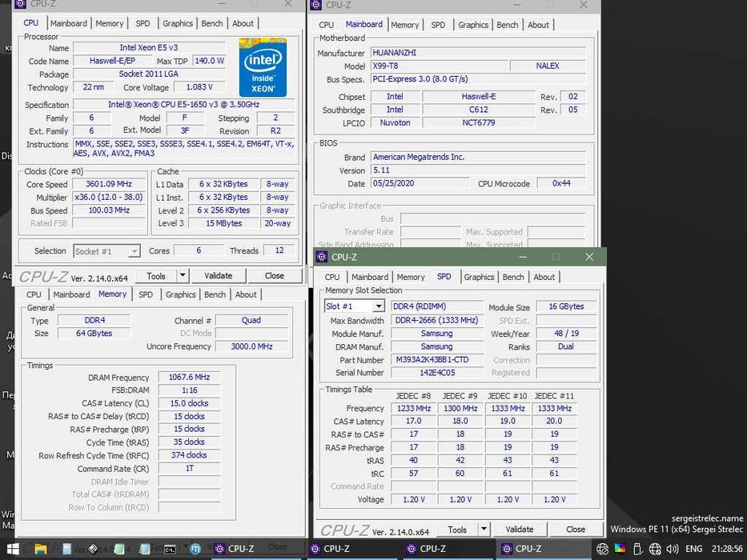Expand the Tools arrow in the SPD window
Image resolution: width=747 pixels, height=560 pixels.
484,529
